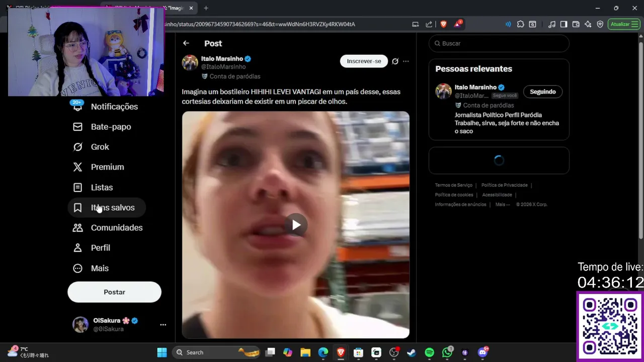Image resolution: width=644 pixels, height=362 pixels.
Task: Open the @ItaloMarsinho handle under the post author
Action: coord(223,67)
